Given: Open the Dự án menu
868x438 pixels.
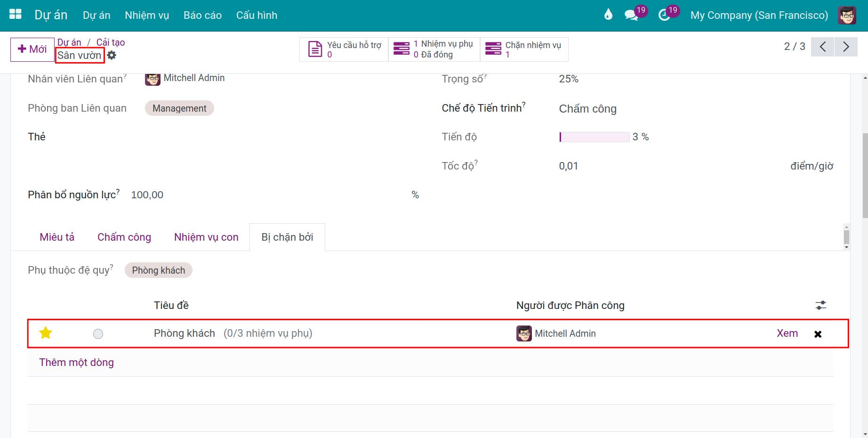Looking at the screenshot, I should [x=96, y=15].
